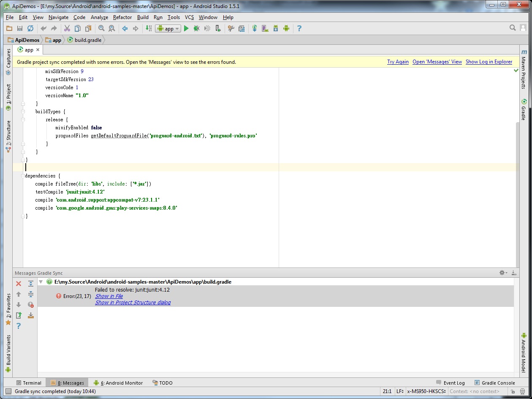Screen dimensions: 532x399
Task: Open the VCS menu
Action: point(189,17)
